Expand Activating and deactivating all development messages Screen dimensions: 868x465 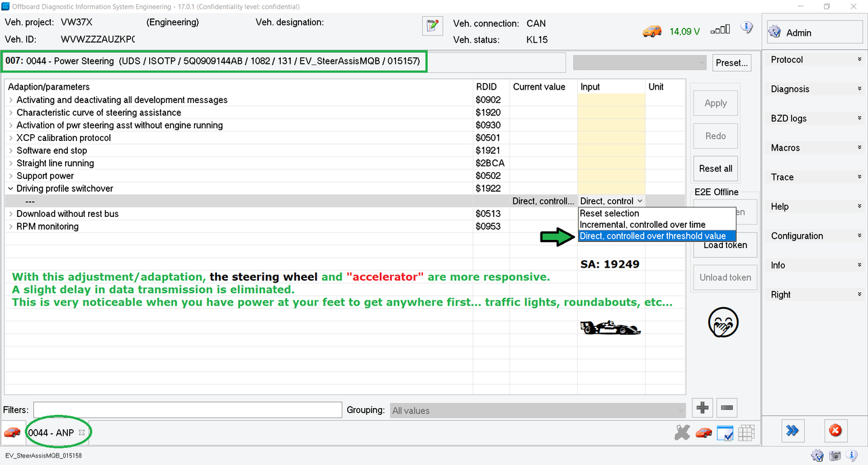11,100
